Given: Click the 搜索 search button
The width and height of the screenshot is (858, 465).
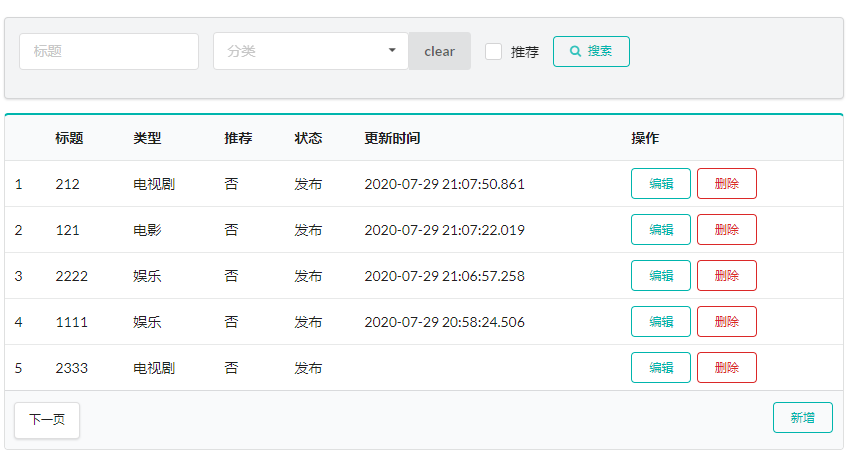Looking at the screenshot, I should point(591,51).
